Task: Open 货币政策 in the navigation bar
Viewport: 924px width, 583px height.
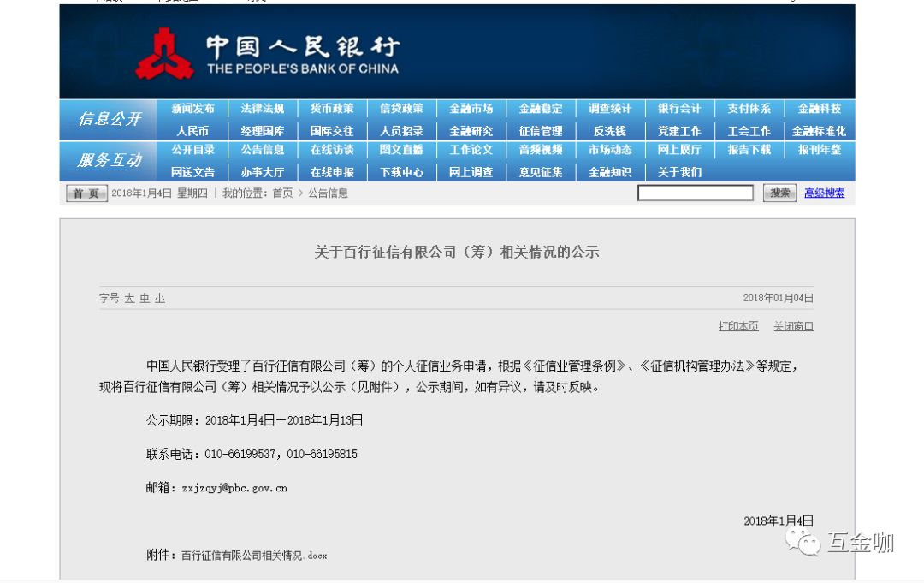Action: click(332, 109)
